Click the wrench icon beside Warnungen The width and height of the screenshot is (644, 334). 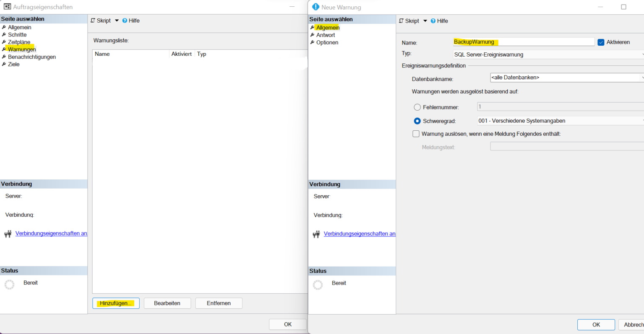(4, 49)
